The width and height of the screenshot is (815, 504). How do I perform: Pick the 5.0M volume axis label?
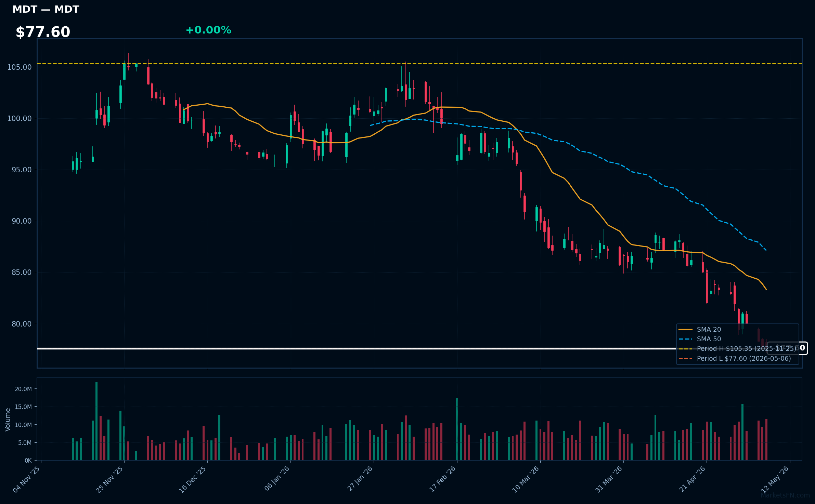coord(25,443)
